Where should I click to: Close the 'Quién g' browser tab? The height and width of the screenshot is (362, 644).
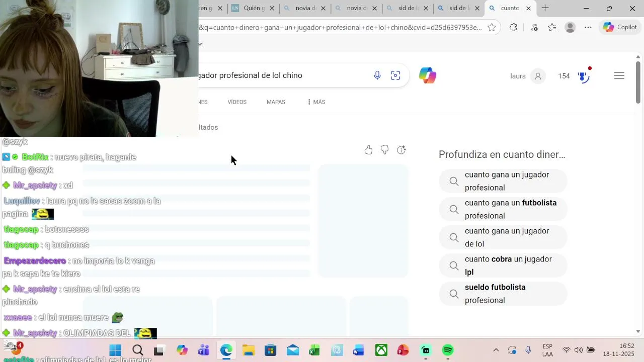272,8
